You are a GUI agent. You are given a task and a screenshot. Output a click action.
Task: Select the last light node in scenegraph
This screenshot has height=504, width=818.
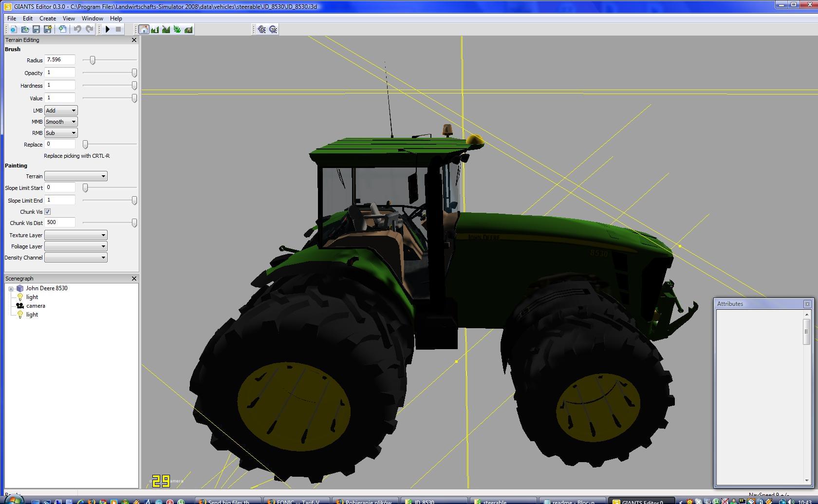[x=32, y=315]
